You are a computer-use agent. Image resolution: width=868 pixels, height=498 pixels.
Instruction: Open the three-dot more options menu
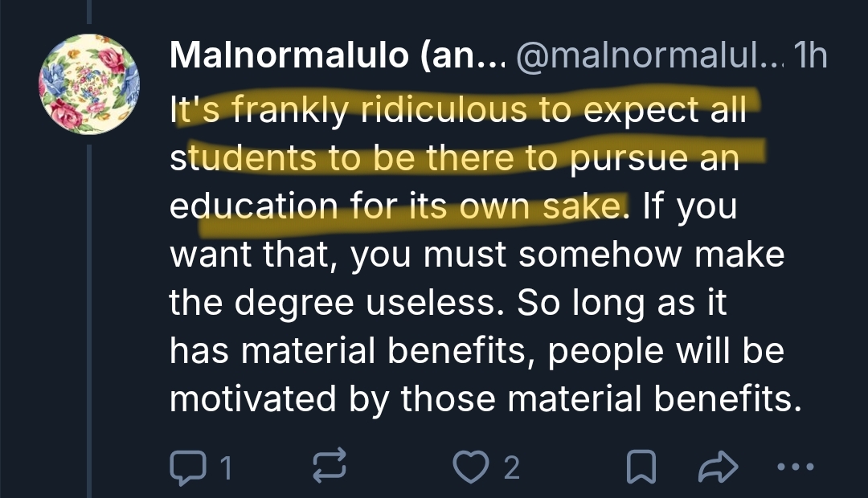pos(796,467)
